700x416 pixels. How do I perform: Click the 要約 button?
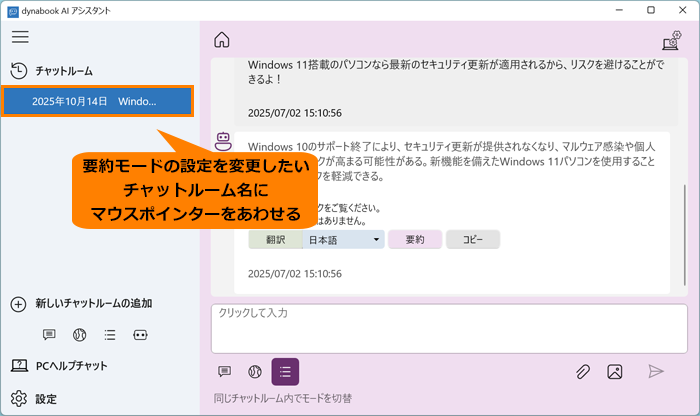[x=415, y=240]
